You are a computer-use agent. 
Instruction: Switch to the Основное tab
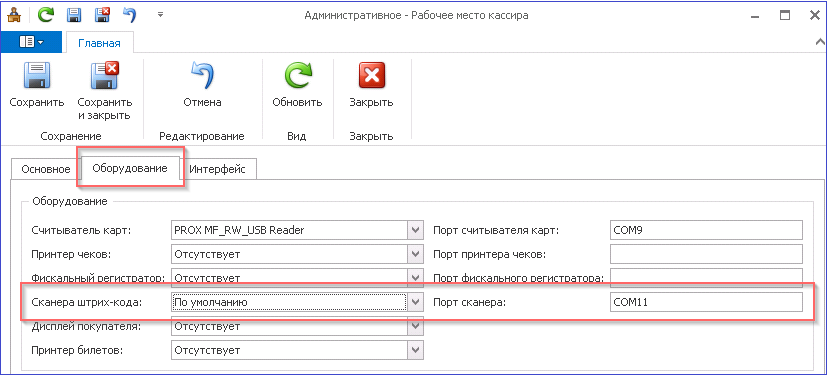(45, 169)
